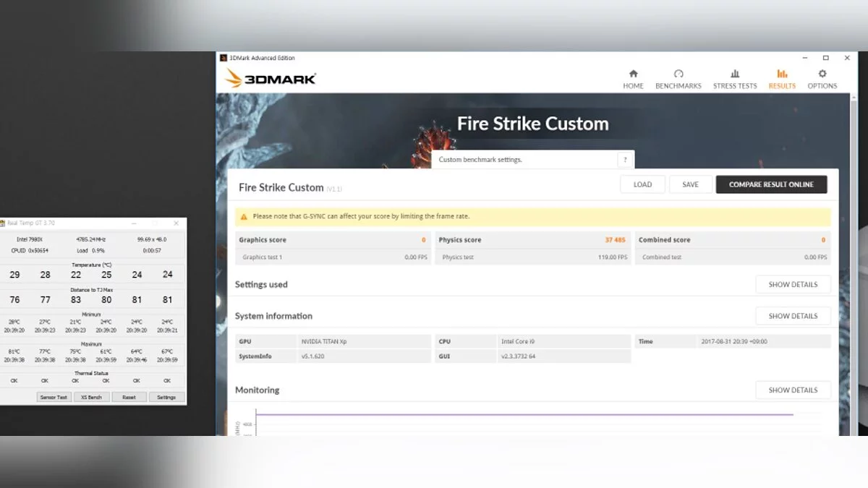Click the Combined test row
868x488 pixels.
733,257
